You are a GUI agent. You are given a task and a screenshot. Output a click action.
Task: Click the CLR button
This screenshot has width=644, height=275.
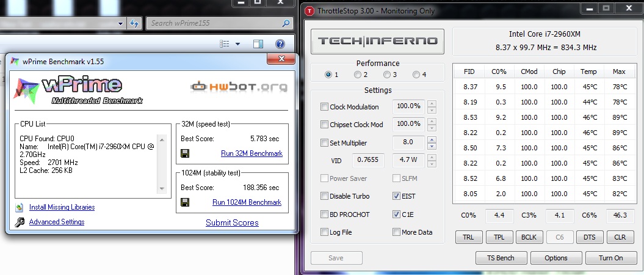click(620, 237)
